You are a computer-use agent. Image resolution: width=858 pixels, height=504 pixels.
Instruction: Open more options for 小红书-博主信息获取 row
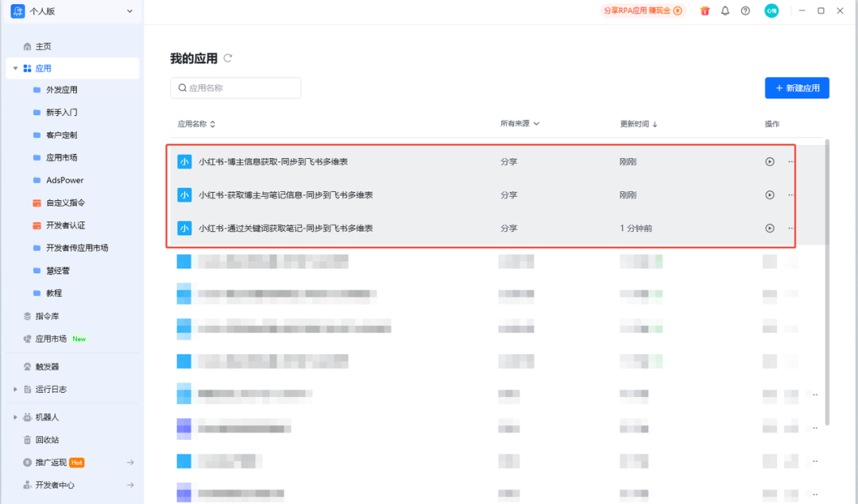coord(790,162)
